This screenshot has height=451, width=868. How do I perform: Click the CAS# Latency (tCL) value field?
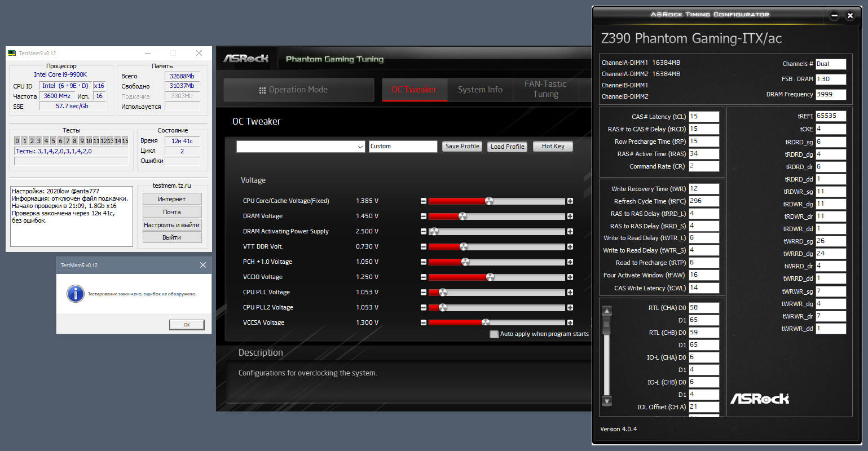pyautogui.click(x=704, y=117)
